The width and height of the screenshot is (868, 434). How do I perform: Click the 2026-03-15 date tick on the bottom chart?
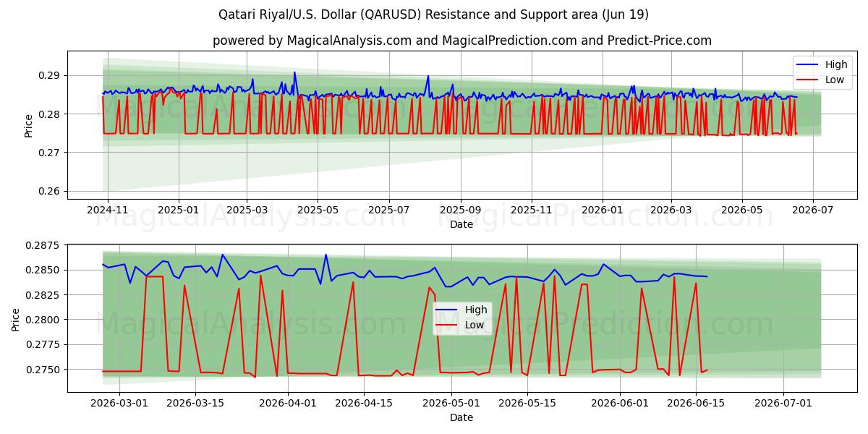[x=195, y=404]
